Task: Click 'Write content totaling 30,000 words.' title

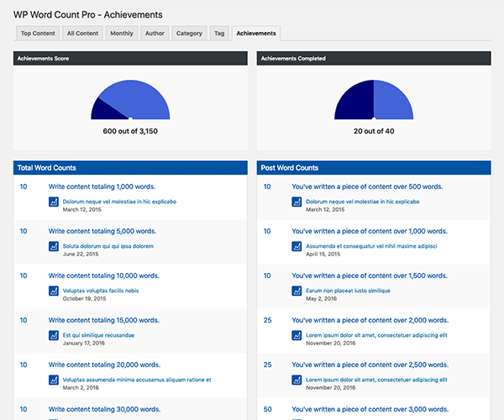Action: [104, 409]
